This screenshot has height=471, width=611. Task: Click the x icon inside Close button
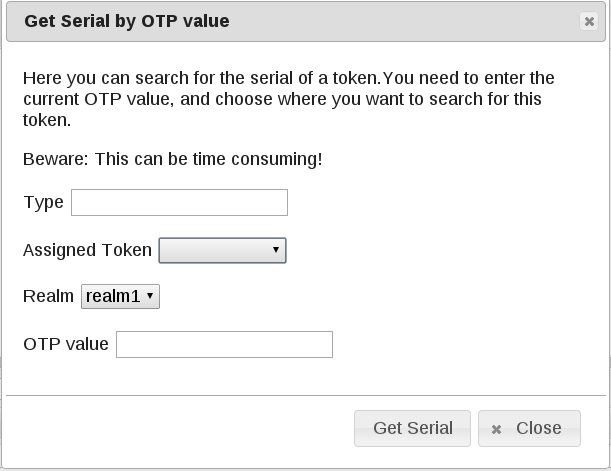(x=496, y=429)
